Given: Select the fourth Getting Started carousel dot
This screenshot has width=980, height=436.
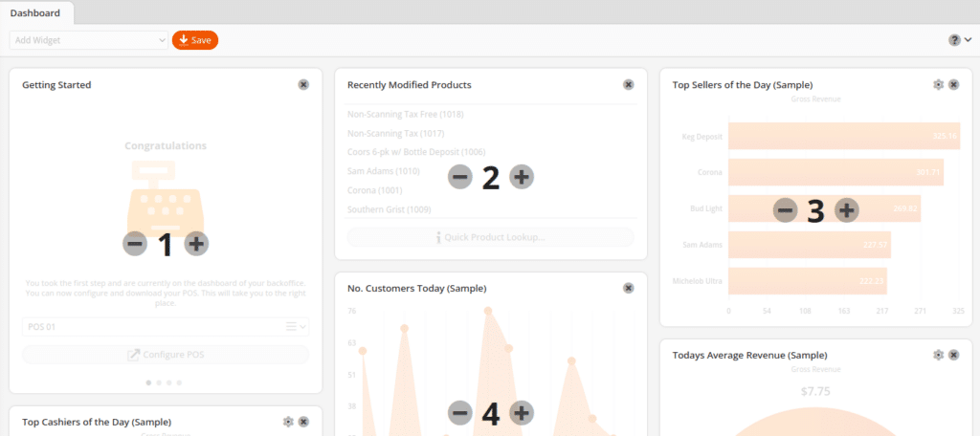Looking at the screenshot, I should point(179,382).
